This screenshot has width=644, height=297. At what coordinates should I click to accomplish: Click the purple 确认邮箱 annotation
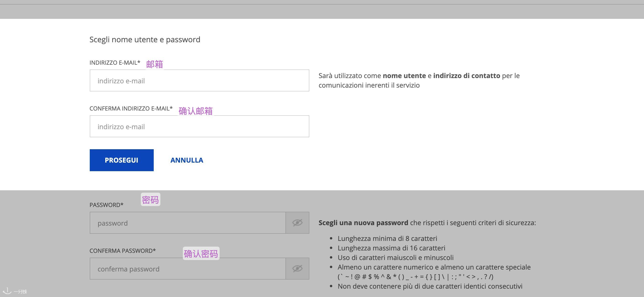pyautogui.click(x=195, y=111)
